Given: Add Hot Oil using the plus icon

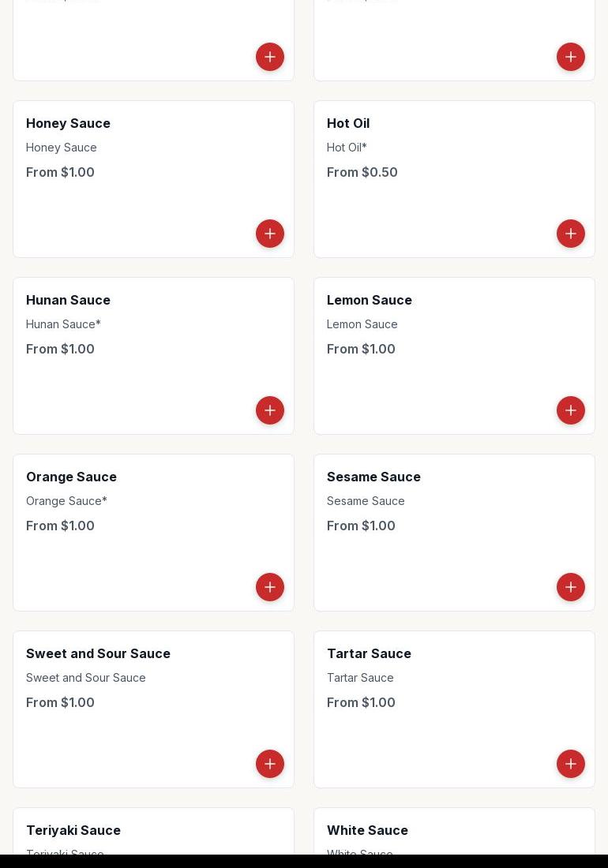Looking at the screenshot, I should tap(570, 234).
